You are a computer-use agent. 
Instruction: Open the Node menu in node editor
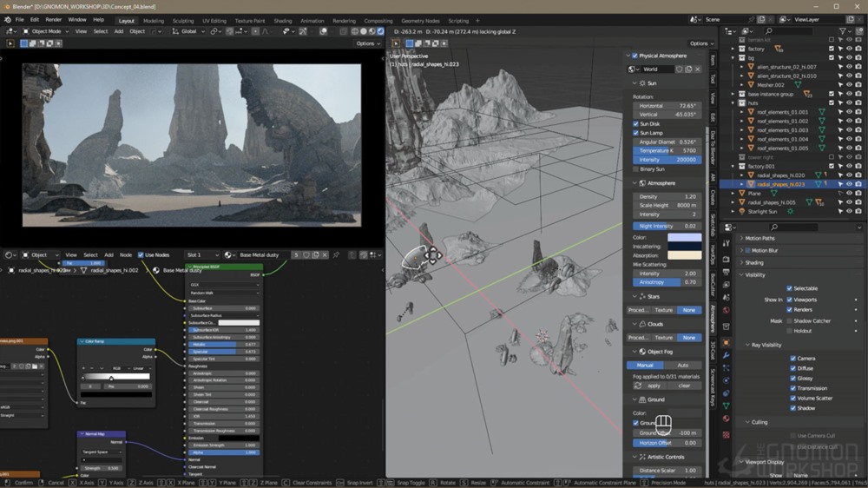point(126,254)
